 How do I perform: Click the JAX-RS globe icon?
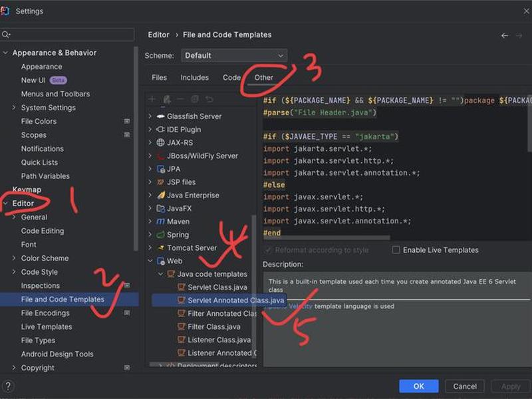tap(160, 142)
